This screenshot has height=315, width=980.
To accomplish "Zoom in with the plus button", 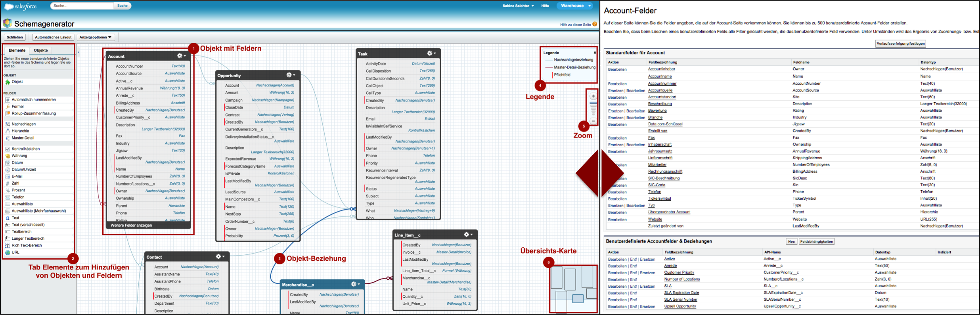I will pyautogui.click(x=593, y=96).
